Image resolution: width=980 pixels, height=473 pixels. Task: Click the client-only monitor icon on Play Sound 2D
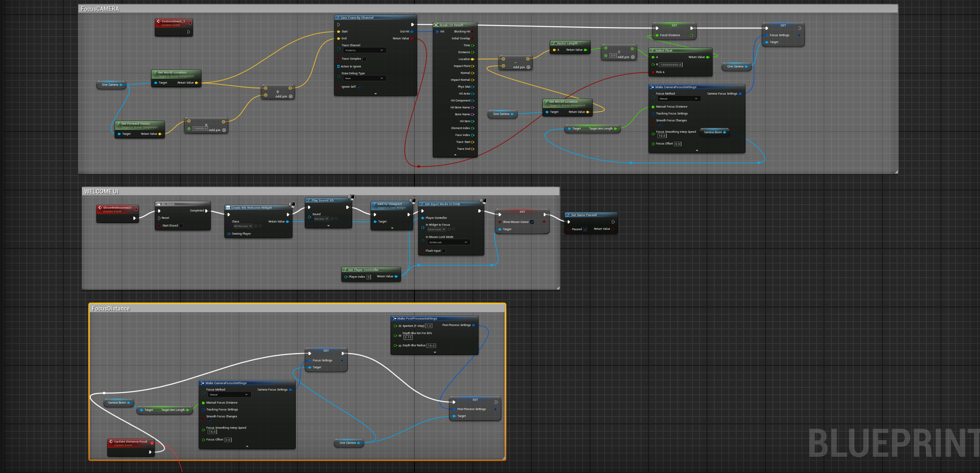[352, 197]
